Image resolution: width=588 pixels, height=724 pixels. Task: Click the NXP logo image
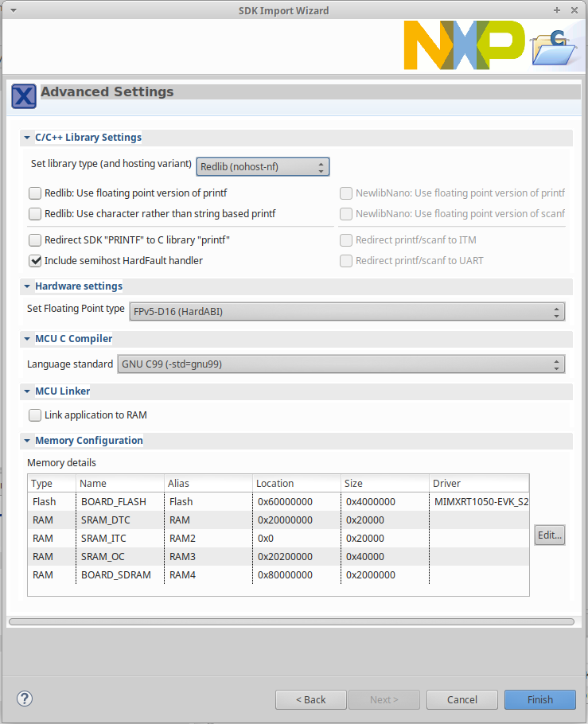point(463,45)
